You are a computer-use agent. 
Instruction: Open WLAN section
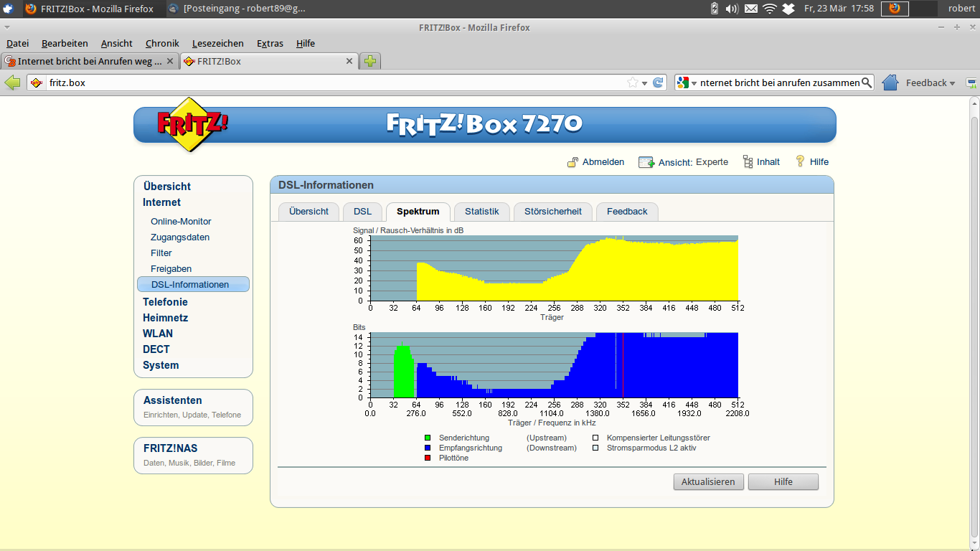(x=158, y=334)
